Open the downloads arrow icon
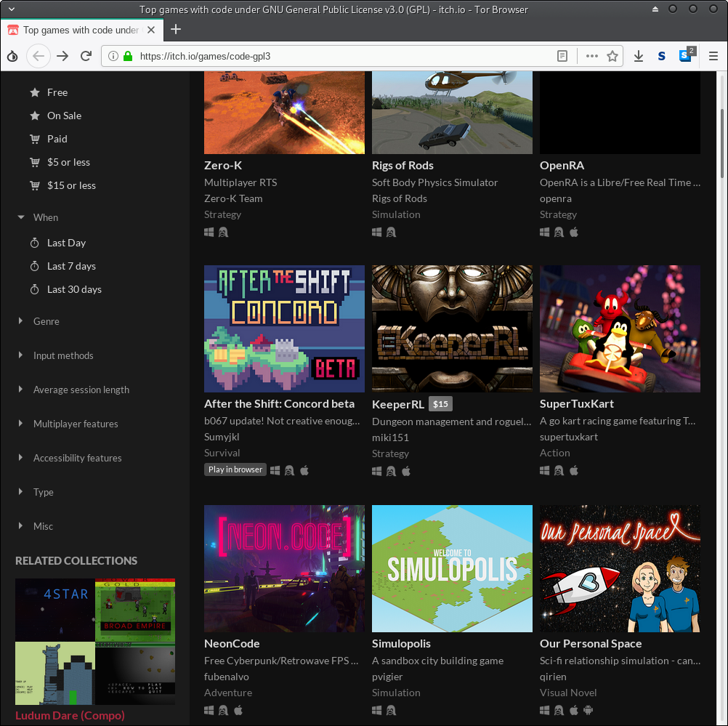 click(x=639, y=56)
